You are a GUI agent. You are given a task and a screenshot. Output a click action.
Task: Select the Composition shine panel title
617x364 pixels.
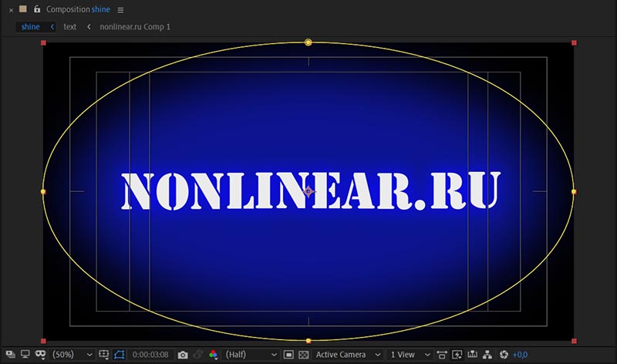pos(78,9)
